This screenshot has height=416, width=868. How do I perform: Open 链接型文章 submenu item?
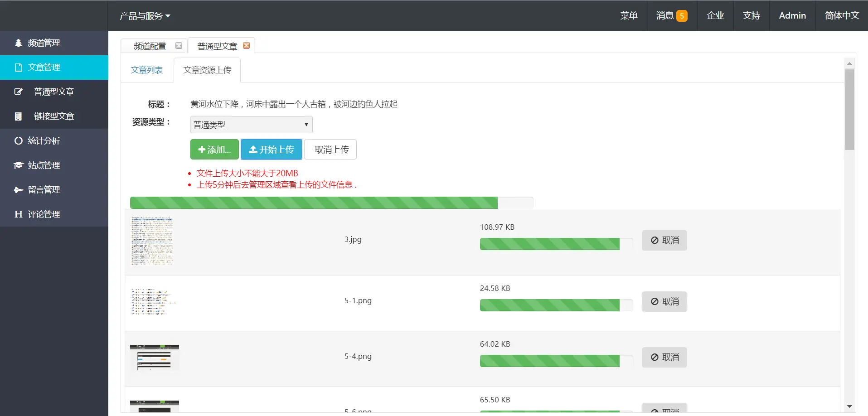(54, 116)
